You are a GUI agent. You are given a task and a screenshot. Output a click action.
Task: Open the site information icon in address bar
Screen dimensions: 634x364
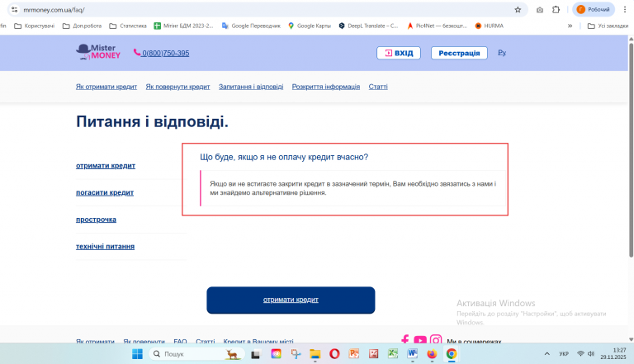[15, 9]
